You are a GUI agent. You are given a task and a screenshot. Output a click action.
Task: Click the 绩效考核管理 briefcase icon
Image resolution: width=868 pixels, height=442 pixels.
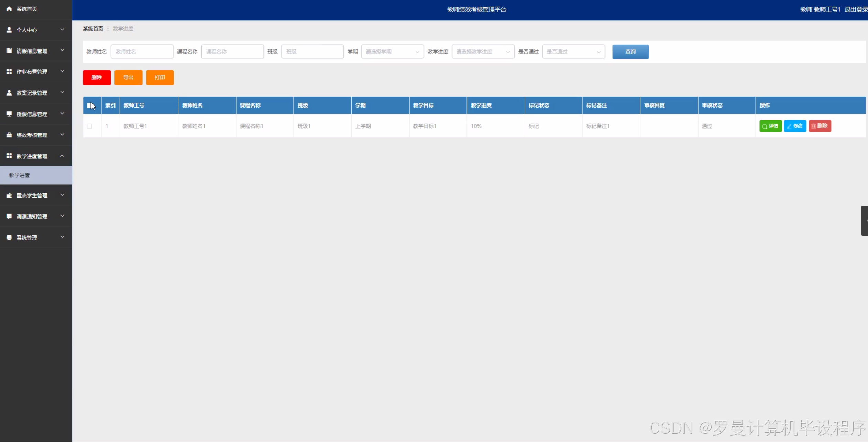coord(9,135)
